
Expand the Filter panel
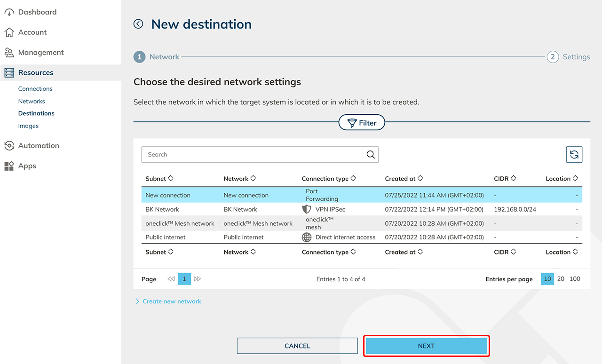(x=362, y=123)
